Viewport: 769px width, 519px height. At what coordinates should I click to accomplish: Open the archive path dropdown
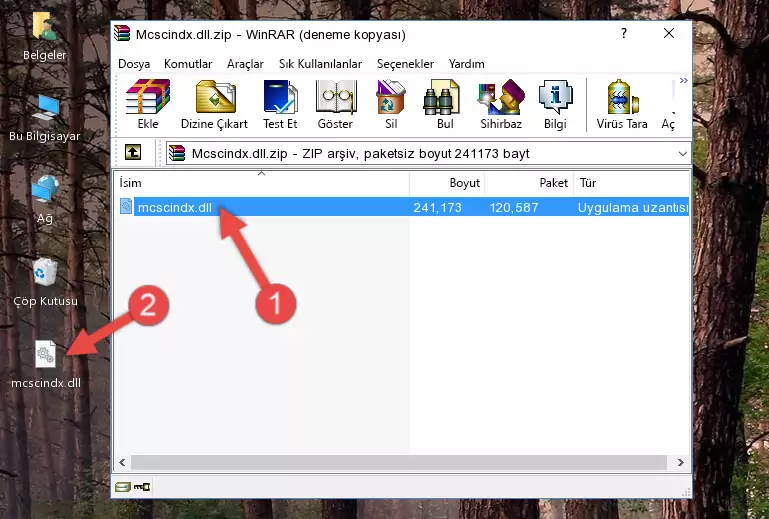tap(682, 154)
